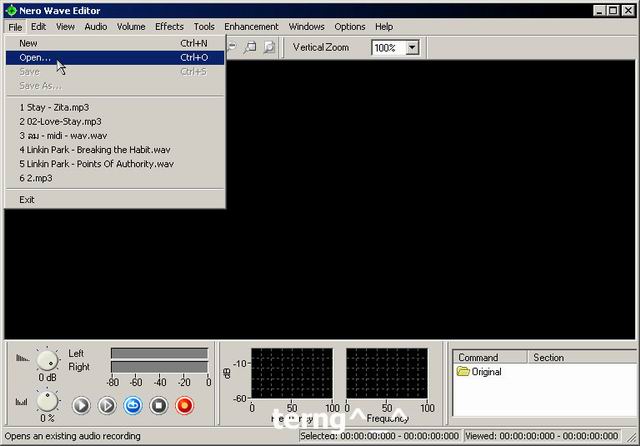Click 'Opens an existing audio recording' status text

[73, 436]
